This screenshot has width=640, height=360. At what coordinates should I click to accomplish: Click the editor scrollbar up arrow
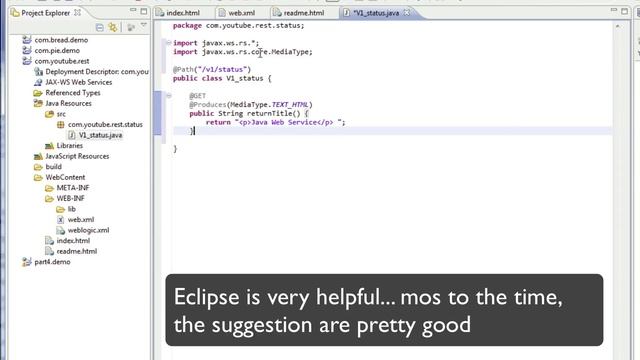tap(618, 26)
